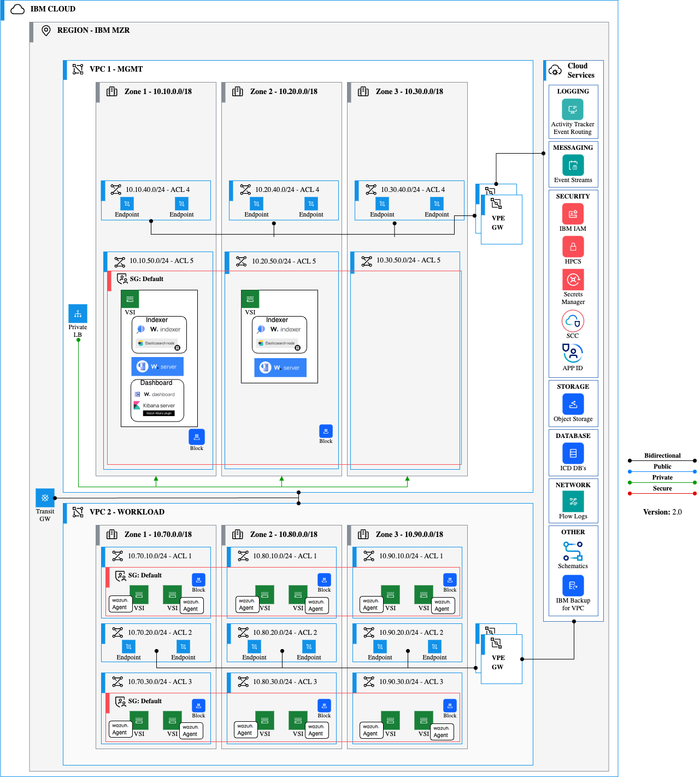
Task: Click the Transit GW icon
Action: click(45, 498)
